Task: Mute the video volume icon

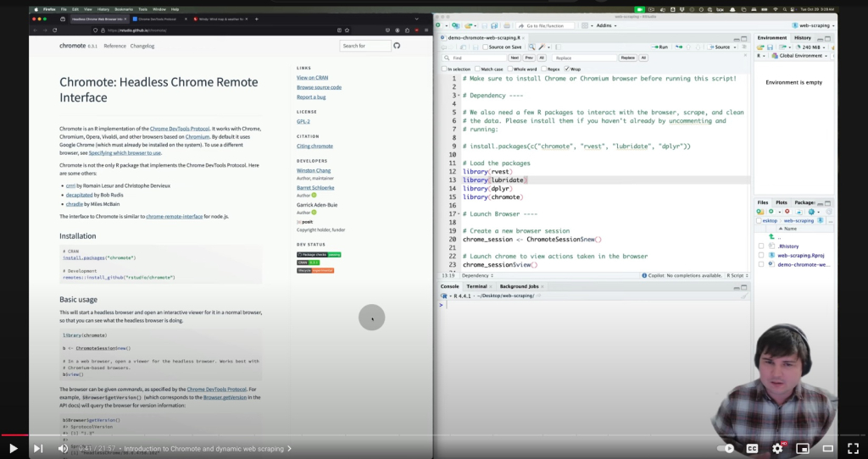Action: pos(63,449)
